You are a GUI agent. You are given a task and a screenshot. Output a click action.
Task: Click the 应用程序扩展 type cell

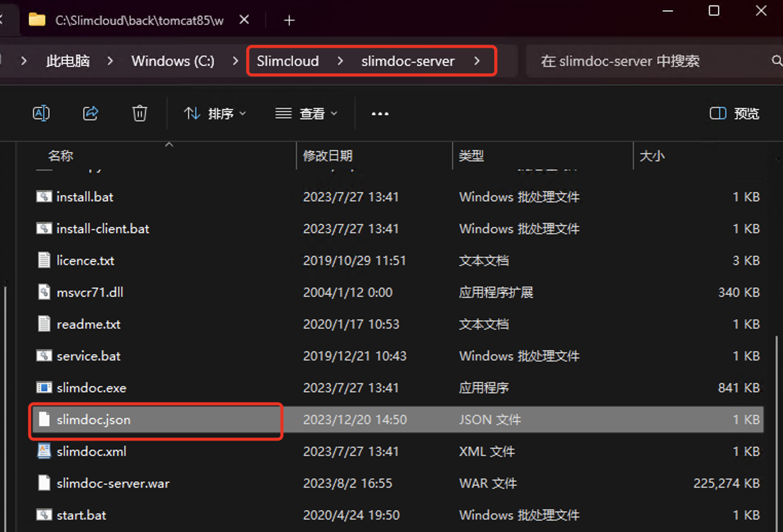point(496,292)
